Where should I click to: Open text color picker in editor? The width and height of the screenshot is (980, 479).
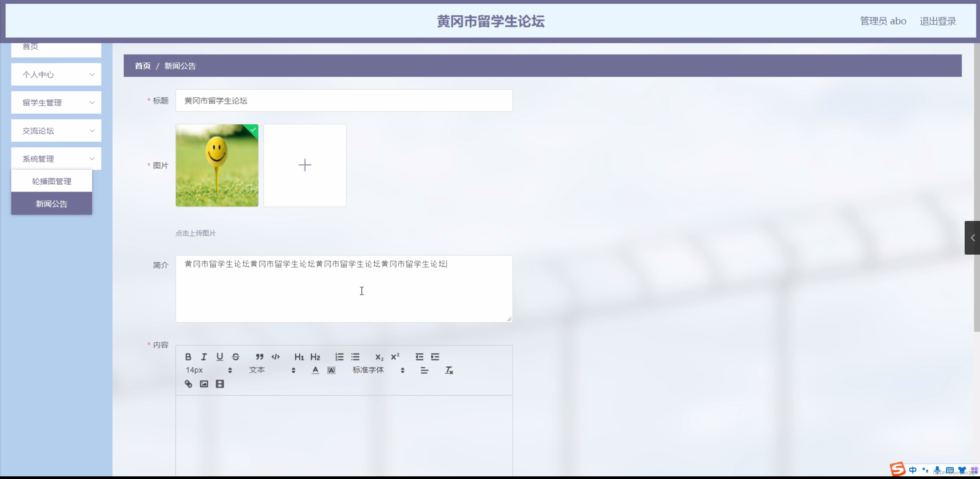coord(315,370)
